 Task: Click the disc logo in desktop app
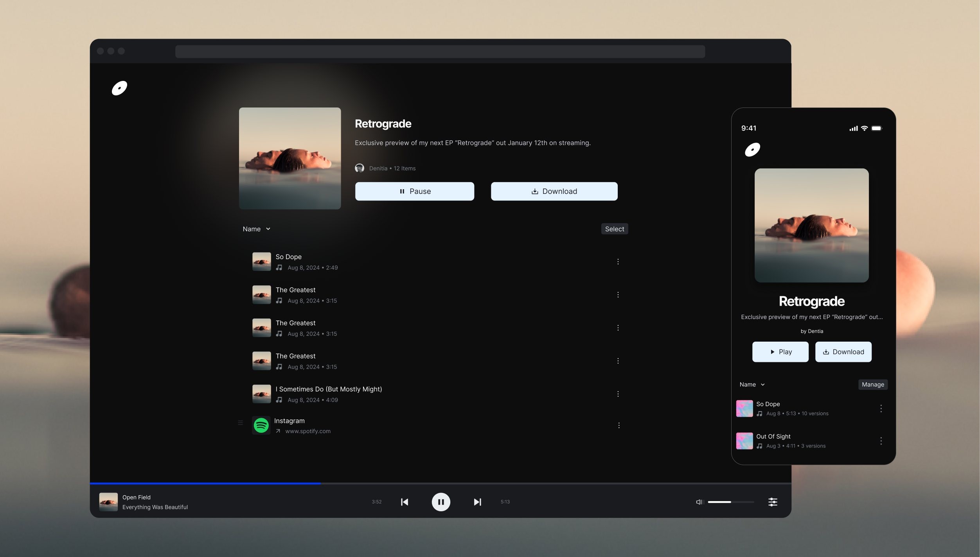(119, 88)
